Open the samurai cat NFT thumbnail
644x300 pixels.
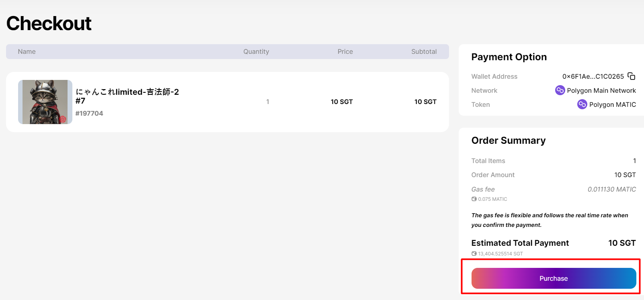45,102
